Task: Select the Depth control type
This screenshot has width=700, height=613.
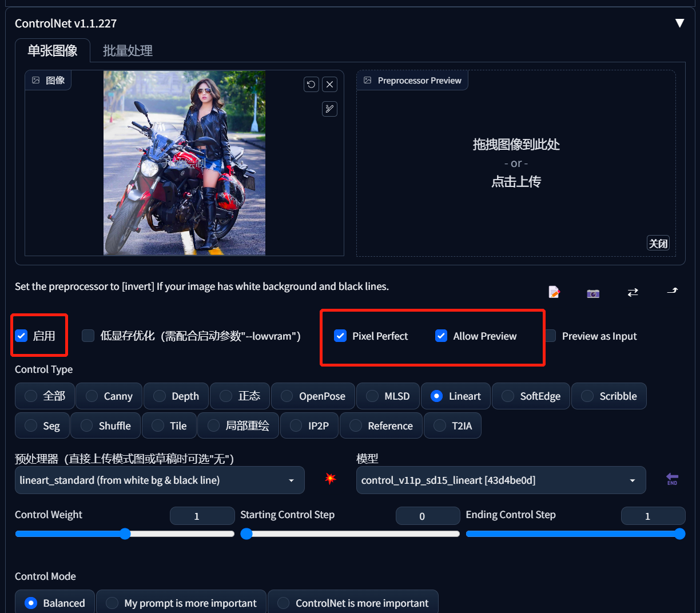Action: [176, 396]
